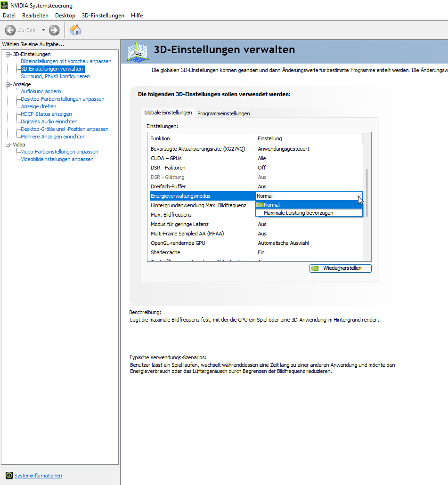Screen dimensions: 448x485
Task: Collapse the Video tree section
Action: coord(7,144)
